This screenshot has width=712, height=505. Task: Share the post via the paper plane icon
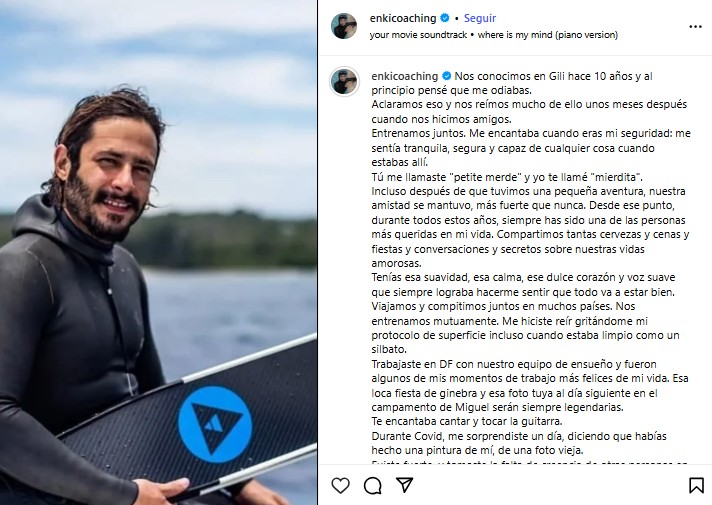pyautogui.click(x=404, y=485)
